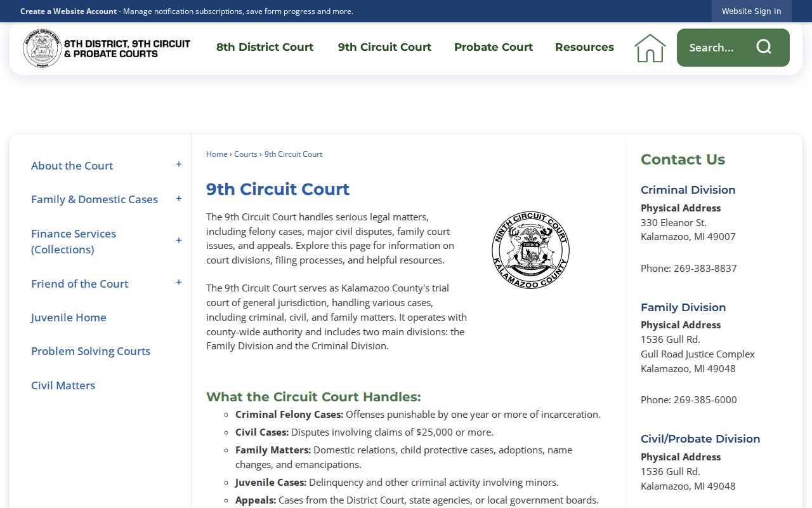Click the 9th Circuit Court page title

pos(278,189)
